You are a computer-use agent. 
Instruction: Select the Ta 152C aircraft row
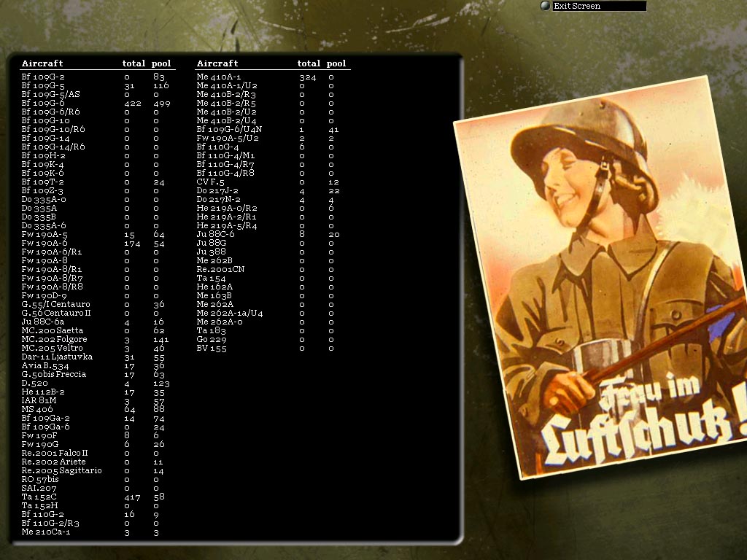click(x=97, y=497)
